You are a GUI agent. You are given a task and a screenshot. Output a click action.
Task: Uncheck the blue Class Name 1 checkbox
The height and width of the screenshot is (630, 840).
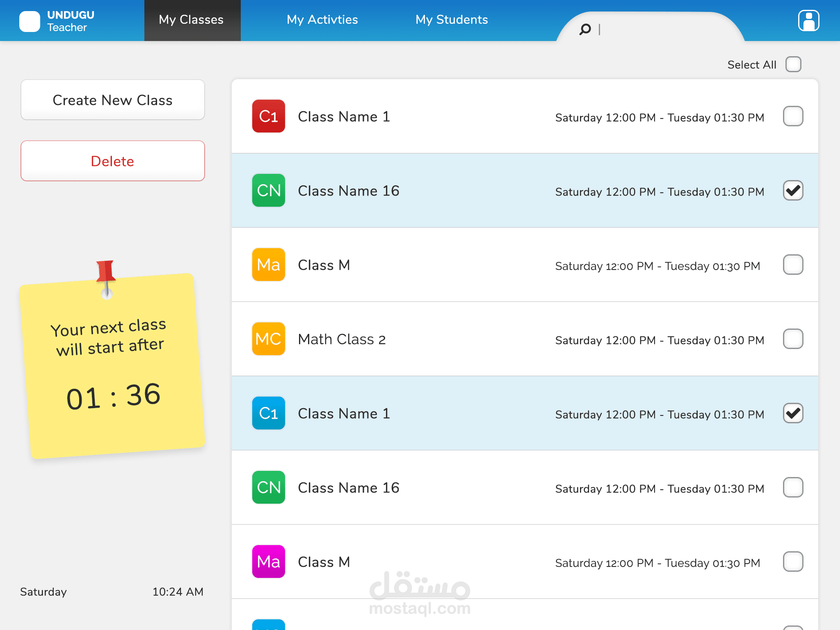click(x=793, y=413)
